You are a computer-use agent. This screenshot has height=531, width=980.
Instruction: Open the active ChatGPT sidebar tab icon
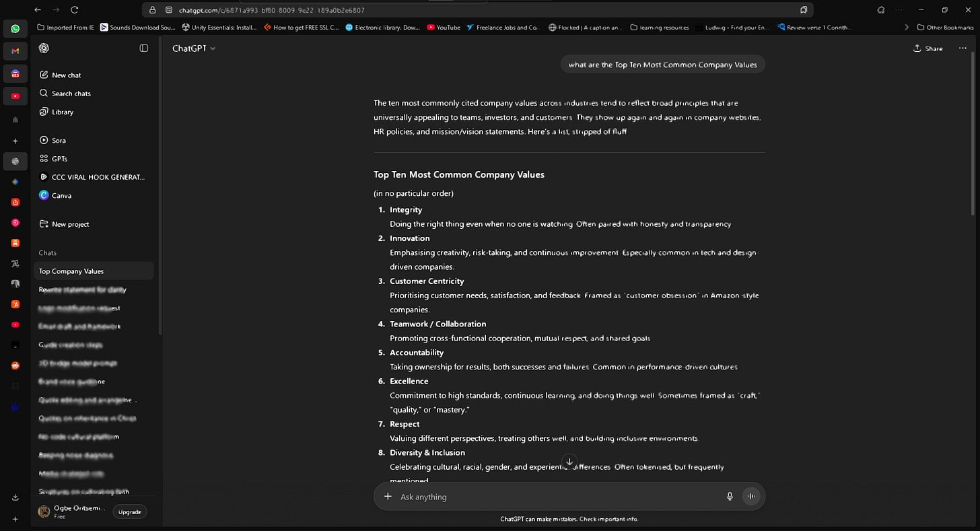[x=15, y=161]
